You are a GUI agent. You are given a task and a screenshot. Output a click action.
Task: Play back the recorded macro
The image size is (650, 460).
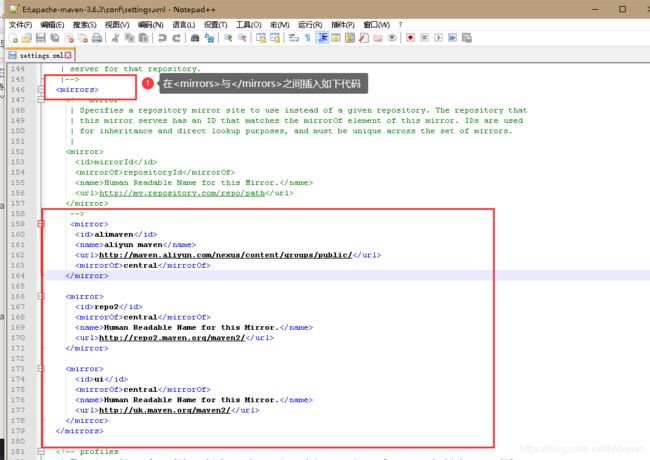(x=439, y=38)
